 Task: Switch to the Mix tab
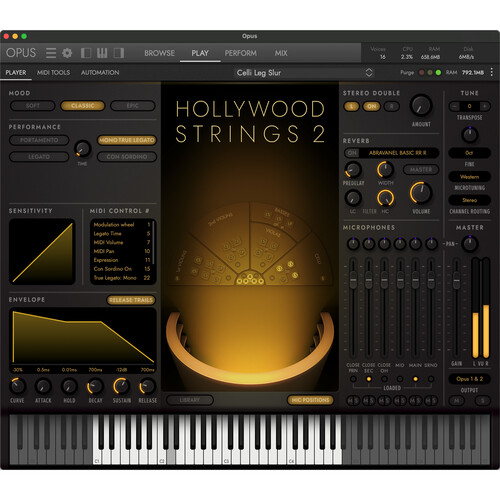click(x=281, y=53)
